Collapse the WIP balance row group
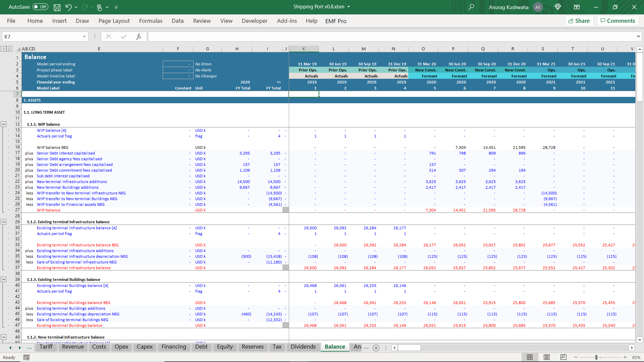This screenshot has height=362, width=644. (x=4, y=124)
